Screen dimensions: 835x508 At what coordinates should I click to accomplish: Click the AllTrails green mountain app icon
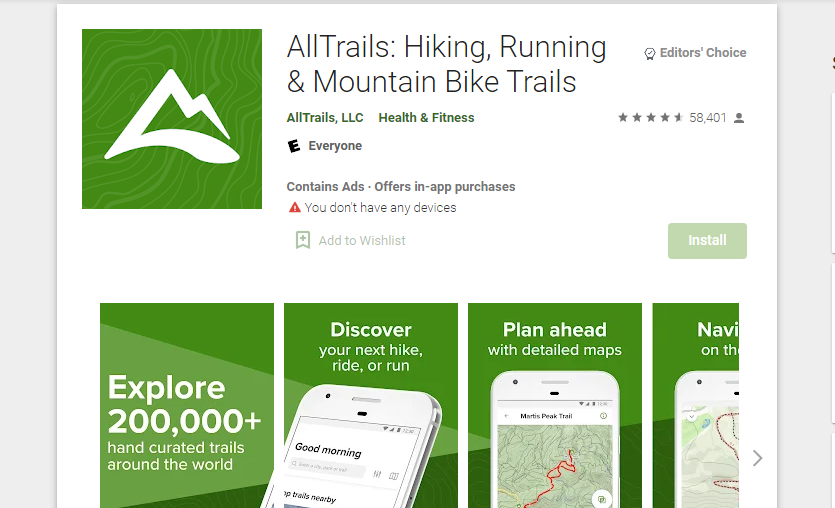(171, 119)
